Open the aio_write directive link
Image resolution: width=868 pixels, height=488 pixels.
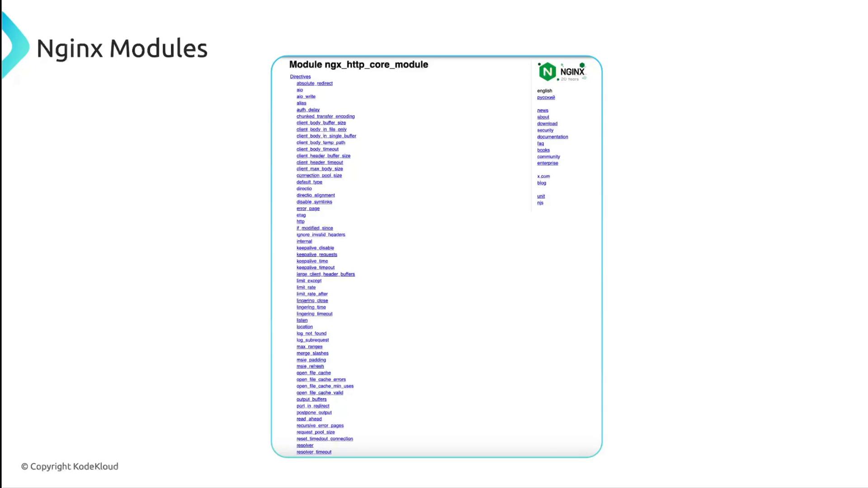click(306, 96)
